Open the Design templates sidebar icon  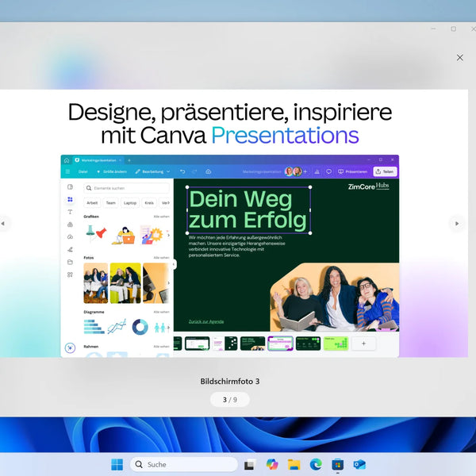click(x=70, y=186)
